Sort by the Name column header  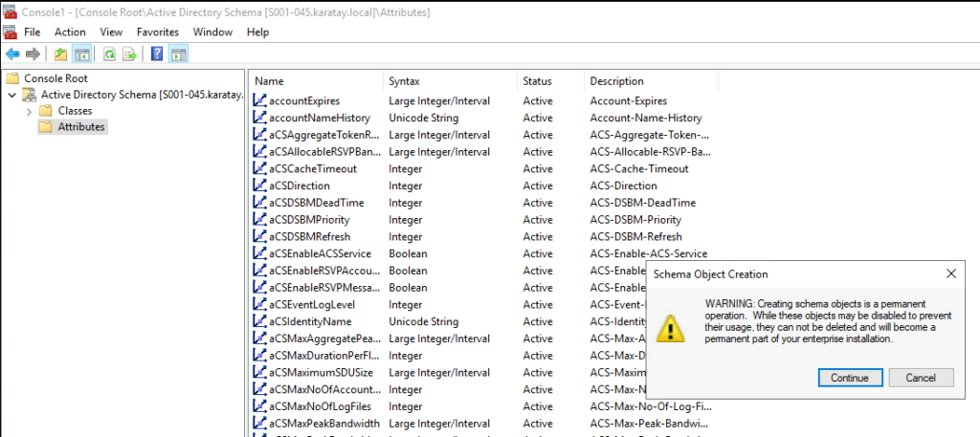tap(316, 81)
